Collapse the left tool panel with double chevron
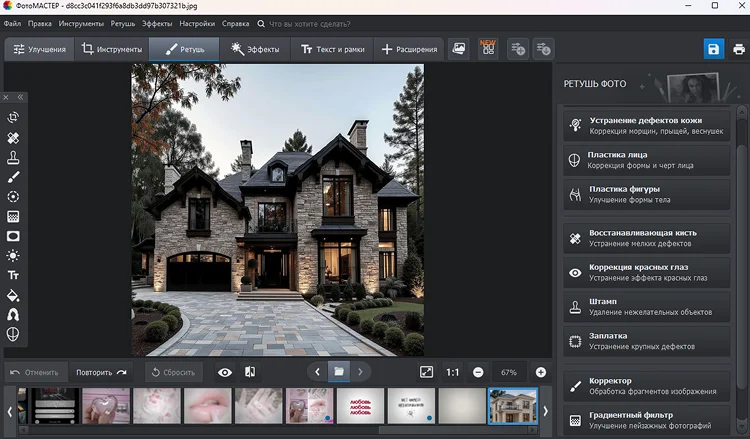The height and width of the screenshot is (439, 750). pos(20,97)
